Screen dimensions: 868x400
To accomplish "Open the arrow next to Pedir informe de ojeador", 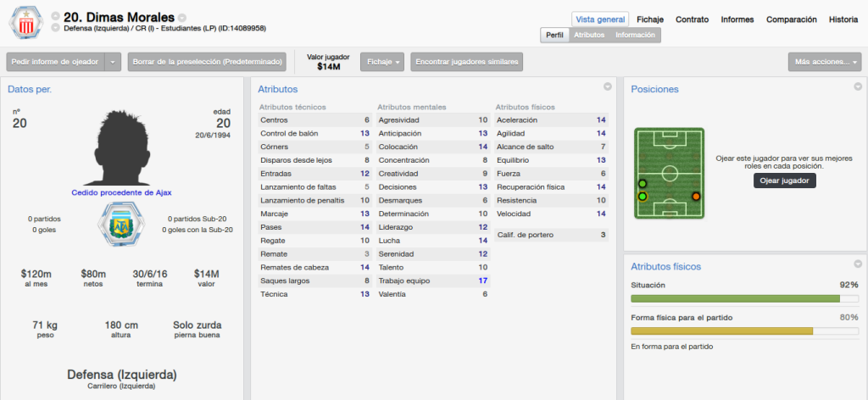I will coord(113,62).
